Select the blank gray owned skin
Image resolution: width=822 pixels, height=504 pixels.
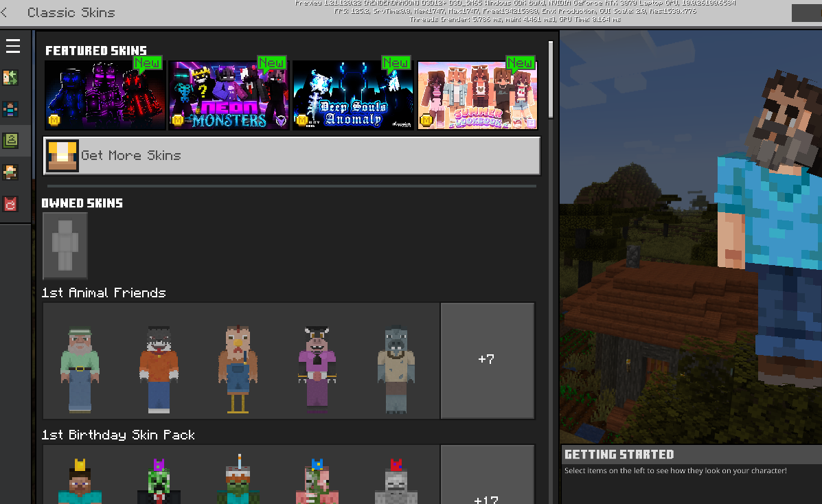[65, 245]
